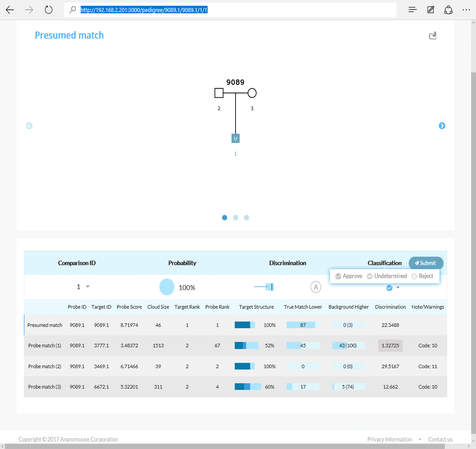Viewport: 476px width, 449px height.
Task: Click the search magnifier in the address bar
Action: [x=73, y=10]
